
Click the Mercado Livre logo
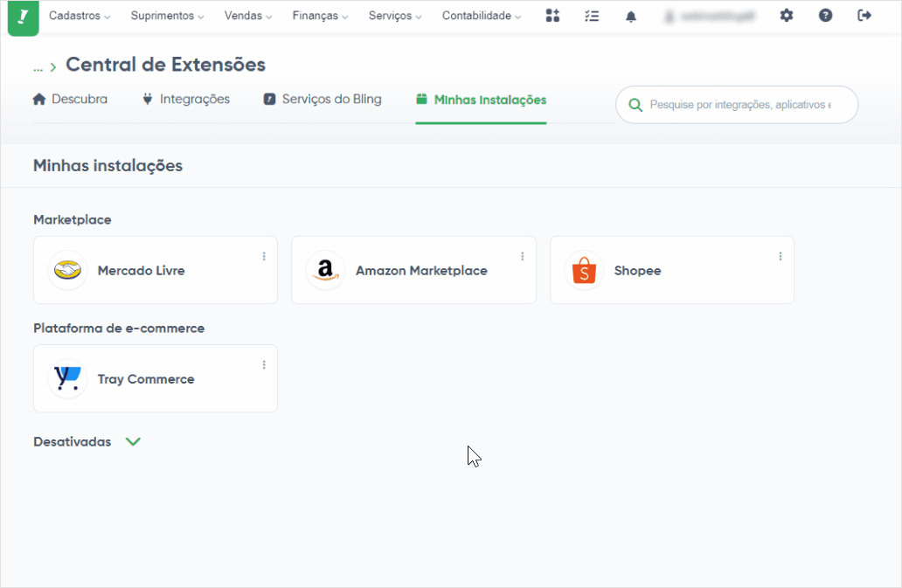click(67, 270)
